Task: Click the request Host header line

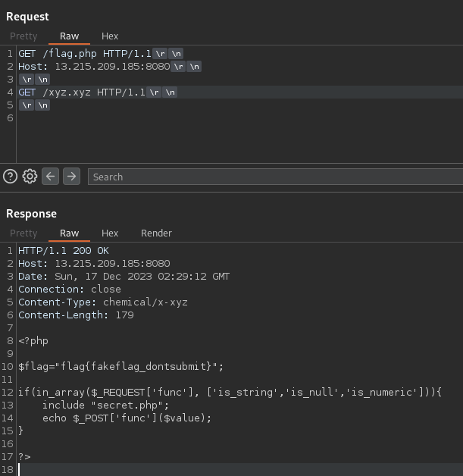Action: [94, 67]
